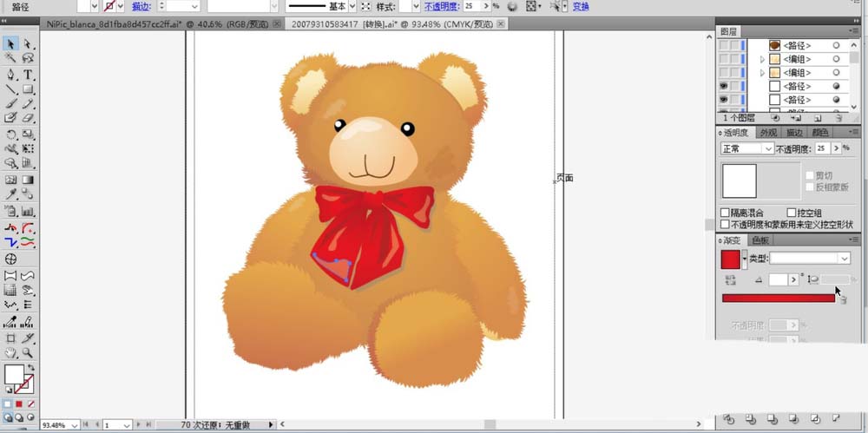Switch to the 色板 panel tab
This screenshot has width=868, height=433.
pyautogui.click(x=760, y=240)
